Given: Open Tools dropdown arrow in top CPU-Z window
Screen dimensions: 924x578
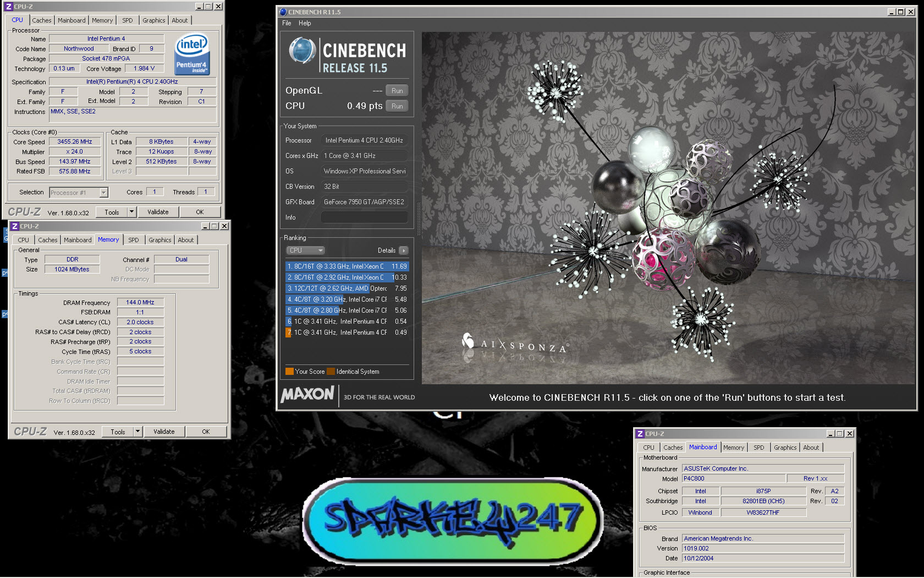Looking at the screenshot, I should pos(131,212).
